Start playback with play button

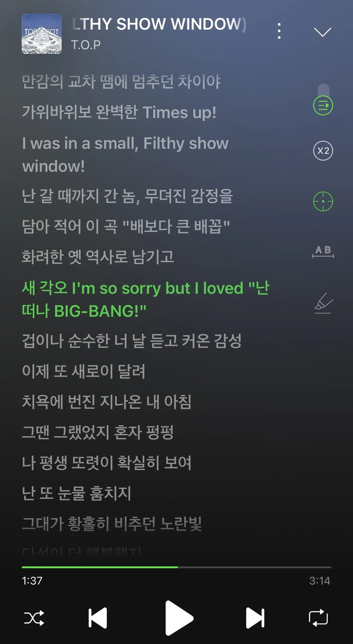[x=179, y=618]
